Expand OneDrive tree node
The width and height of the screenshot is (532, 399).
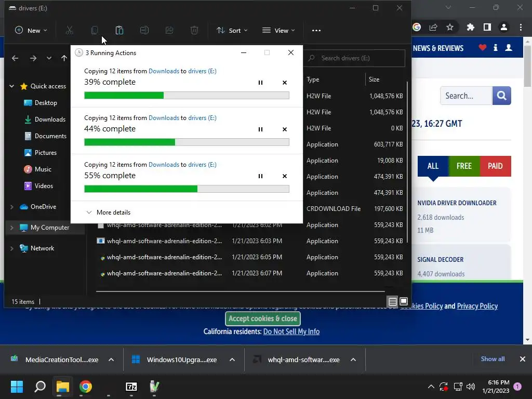(x=12, y=207)
